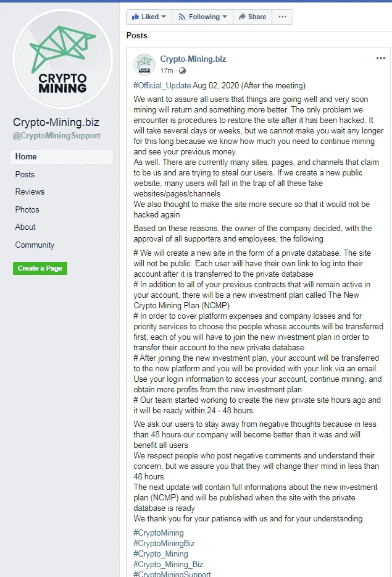Open the Crypto Mining profile picture
The height and width of the screenshot is (577, 392).
62,59
